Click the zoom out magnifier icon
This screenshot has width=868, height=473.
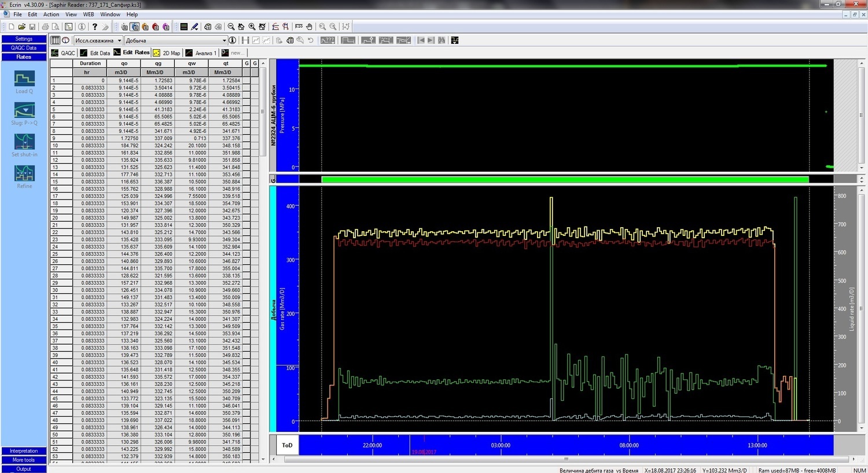click(231, 27)
